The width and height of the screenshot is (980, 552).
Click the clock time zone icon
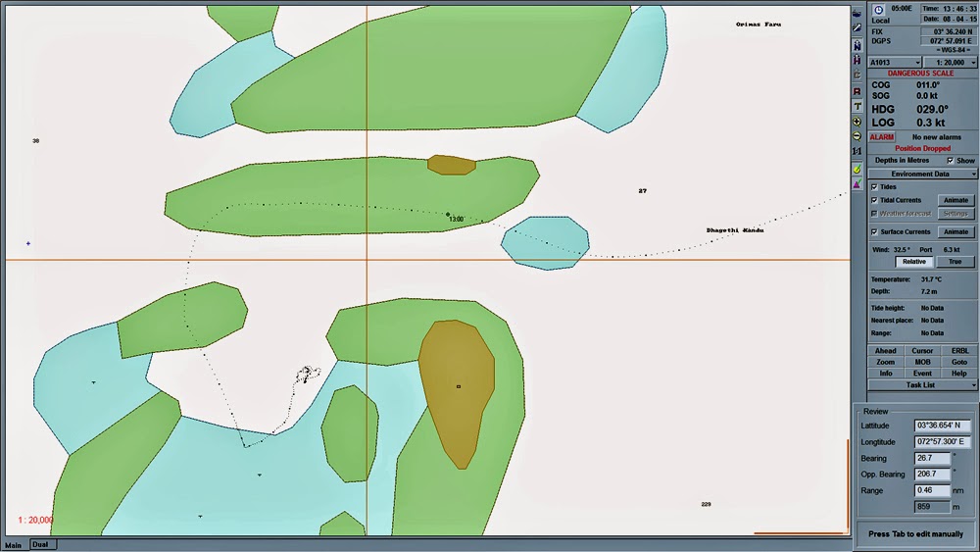tap(878, 10)
